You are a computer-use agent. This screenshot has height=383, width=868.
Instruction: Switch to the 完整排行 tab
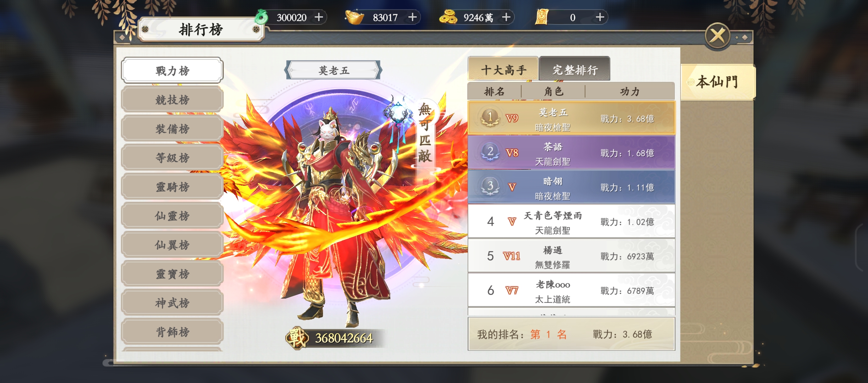(575, 69)
